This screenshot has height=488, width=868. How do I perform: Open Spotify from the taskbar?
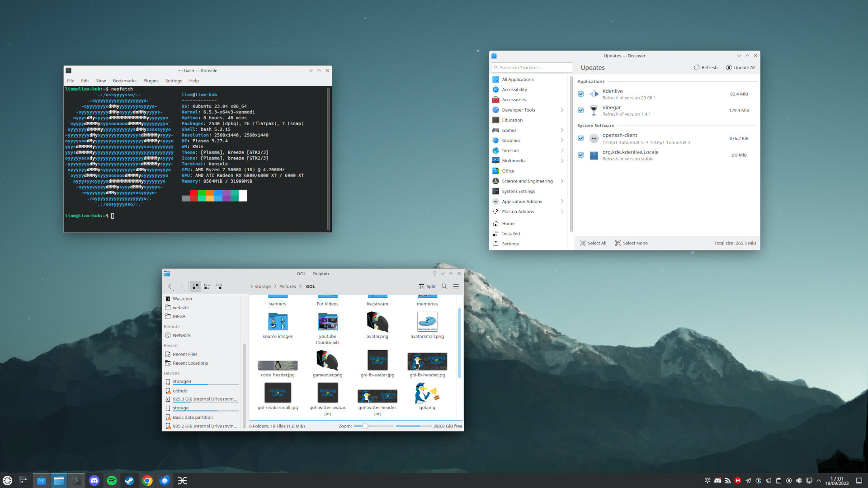point(112,481)
